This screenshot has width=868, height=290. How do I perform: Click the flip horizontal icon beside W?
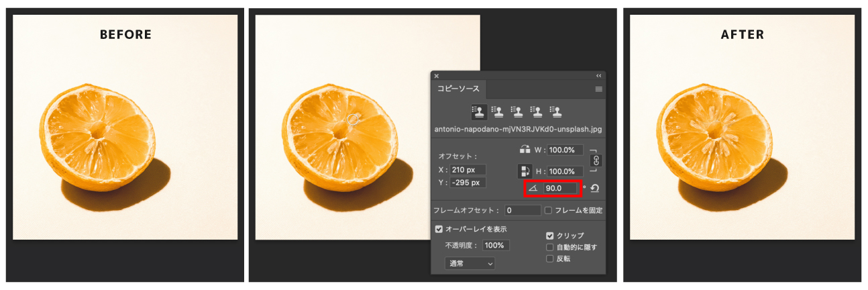click(x=525, y=149)
